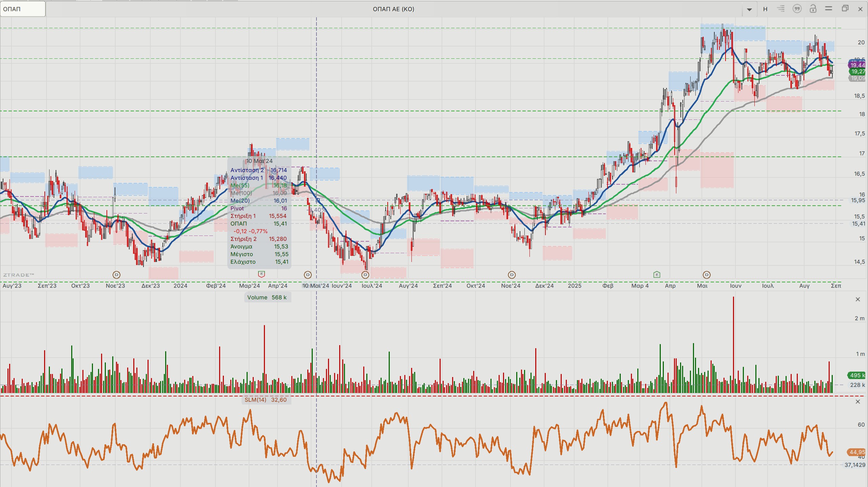The height and width of the screenshot is (487, 868).
Task: Click the 228 k volume average label
Action: (858, 385)
